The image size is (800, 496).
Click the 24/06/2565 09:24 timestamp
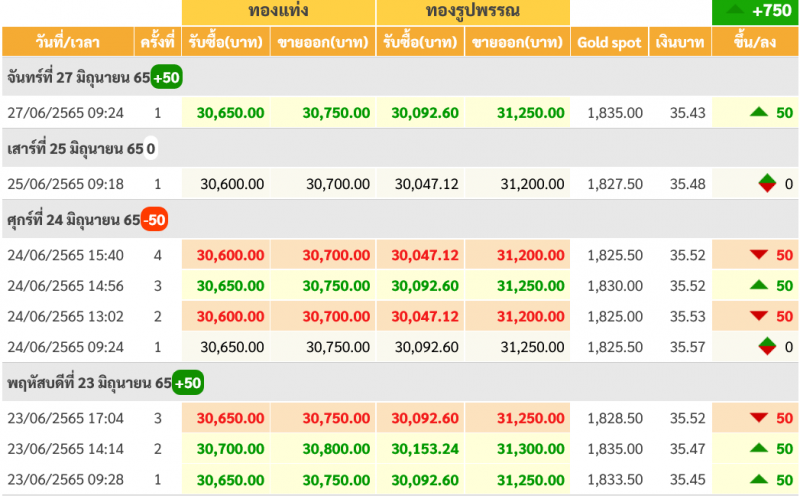[x=65, y=347]
